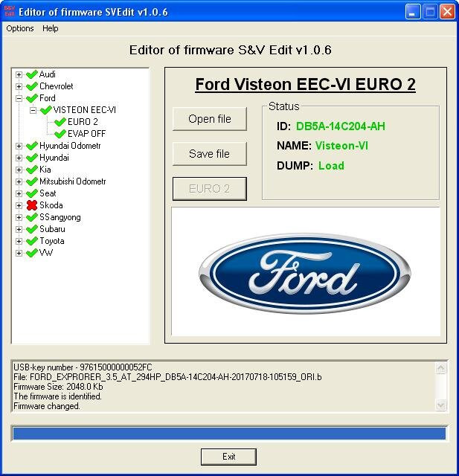459x476 pixels.
Task: Click the checkmark icon beside EURO 2 tree entry
Action: (x=60, y=122)
